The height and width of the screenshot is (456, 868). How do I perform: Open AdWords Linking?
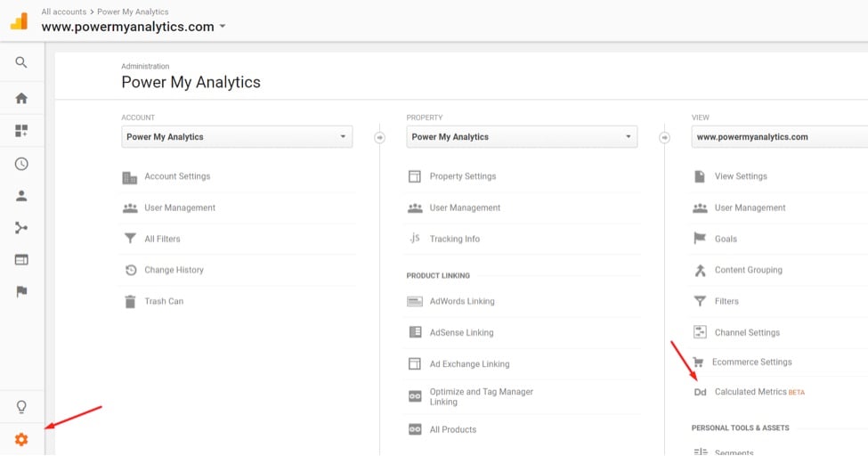pyautogui.click(x=462, y=301)
